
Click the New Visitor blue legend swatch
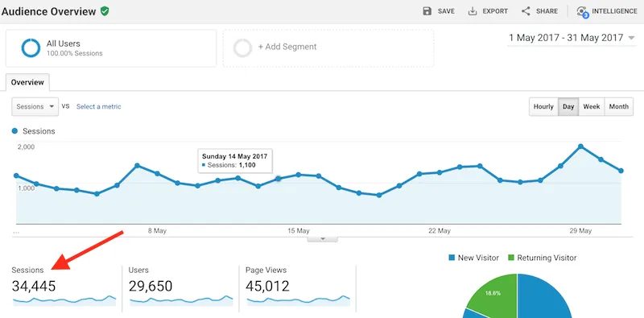tap(452, 258)
